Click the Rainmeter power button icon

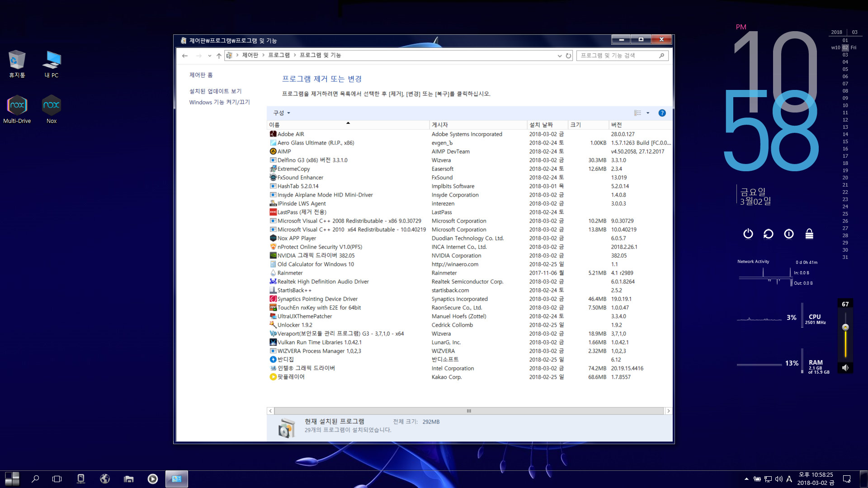pyautogui.click(x=748, y=234)
